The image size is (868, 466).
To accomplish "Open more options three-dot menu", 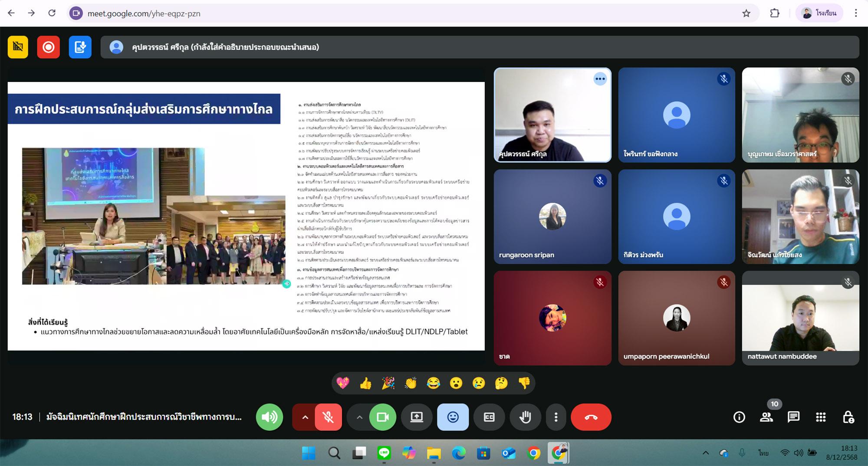I will (x=556, y=417).
